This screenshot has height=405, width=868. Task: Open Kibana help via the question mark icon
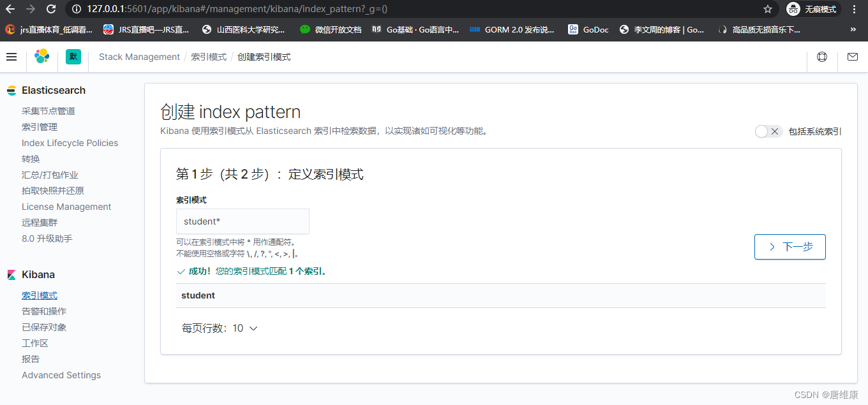822,57
